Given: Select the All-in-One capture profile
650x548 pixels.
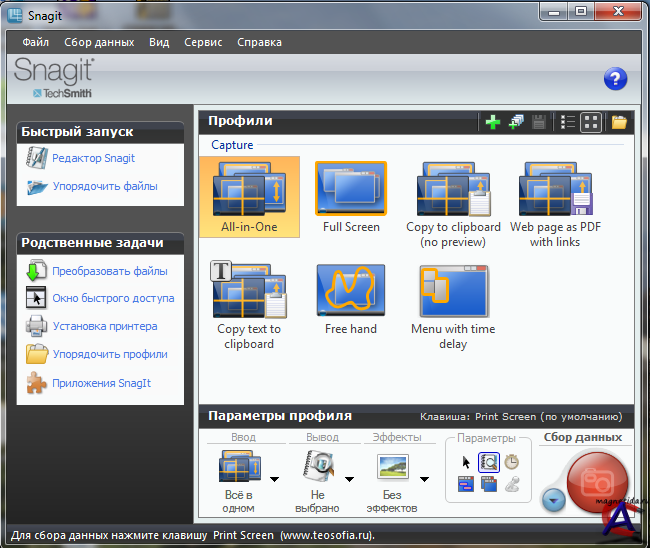Looking at the screenshot, I should [x=249, y=197].
